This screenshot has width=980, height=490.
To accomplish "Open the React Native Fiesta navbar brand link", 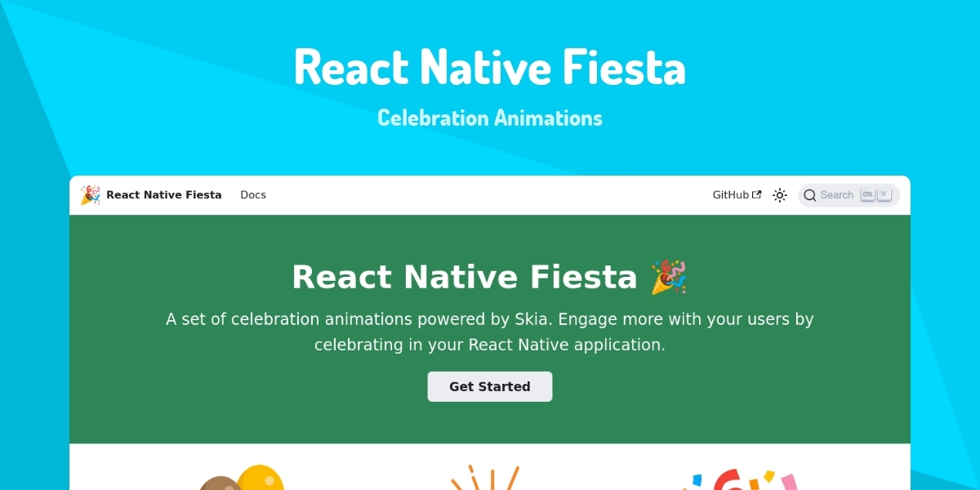I will point(163,195).
